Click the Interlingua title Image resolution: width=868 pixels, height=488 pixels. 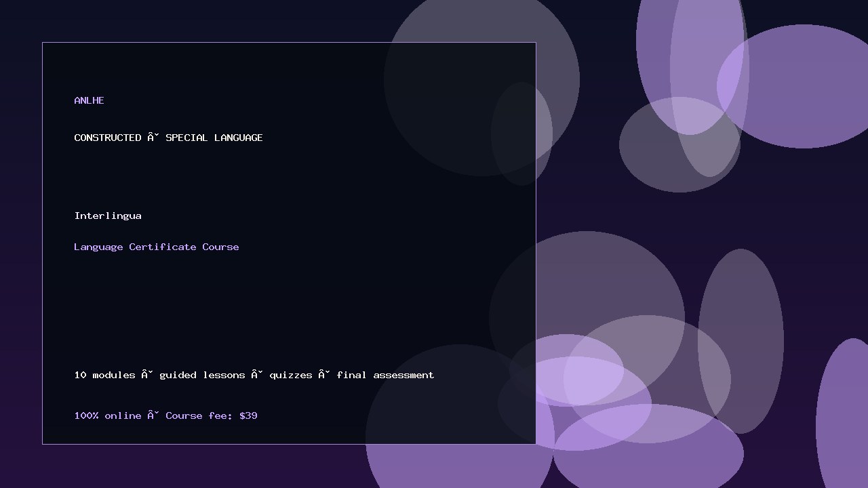click(108, 216)
